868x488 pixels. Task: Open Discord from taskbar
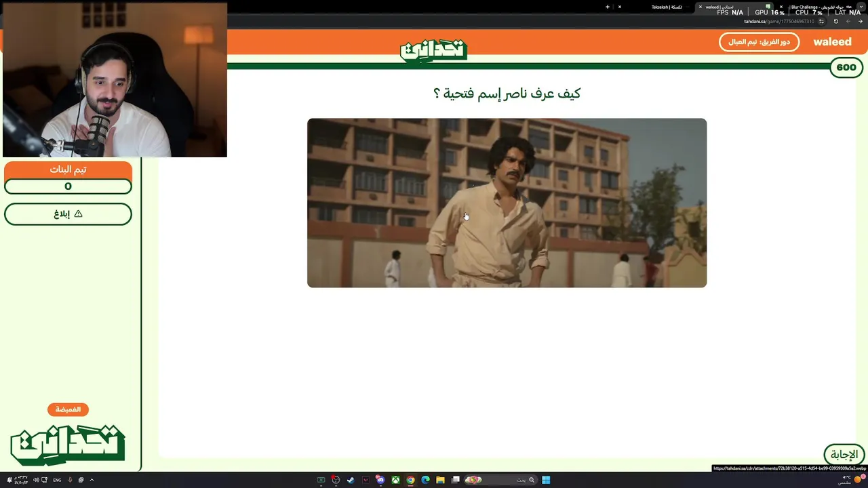(x=380, y=480)
